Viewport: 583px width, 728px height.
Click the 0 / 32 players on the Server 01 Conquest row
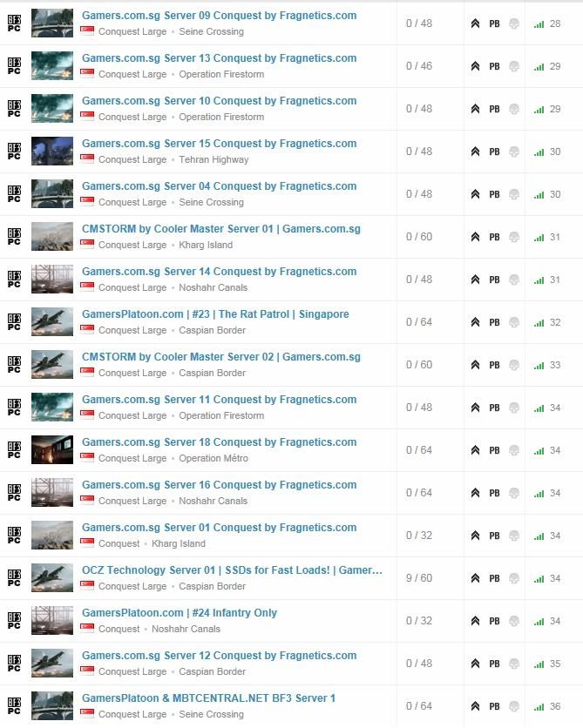coord(418,536)
